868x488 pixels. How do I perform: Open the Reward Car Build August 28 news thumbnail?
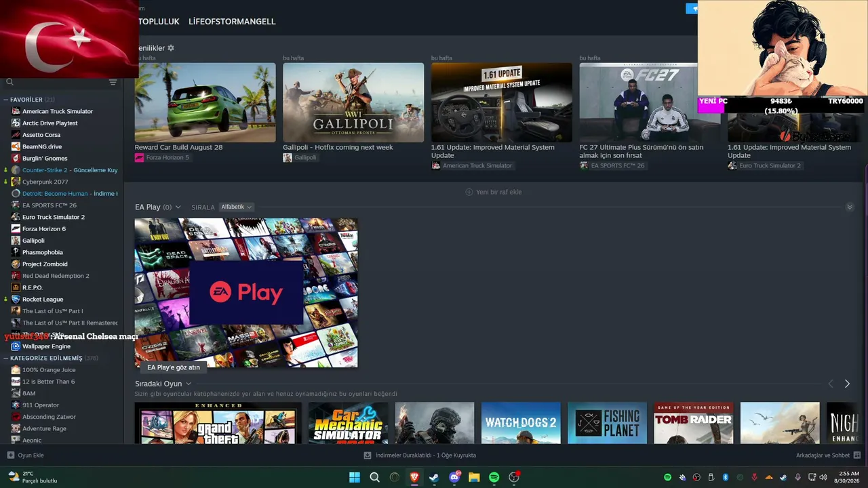coord(205,102)
